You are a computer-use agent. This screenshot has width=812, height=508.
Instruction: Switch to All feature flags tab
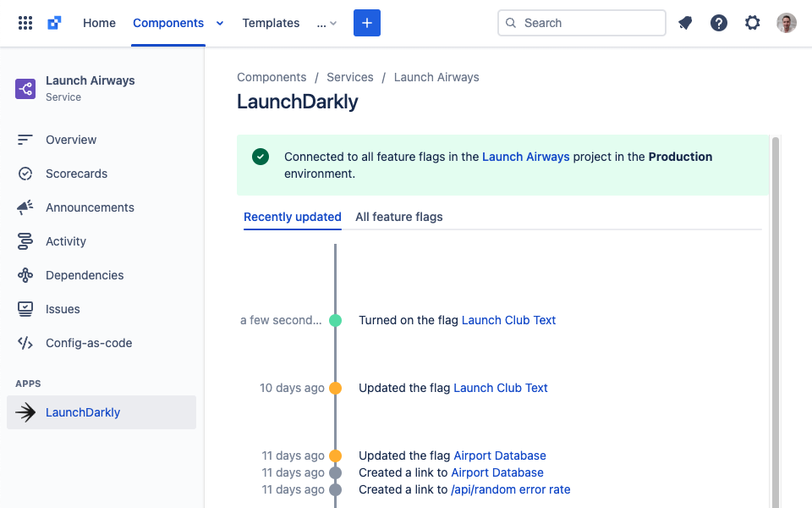(399, 217)
